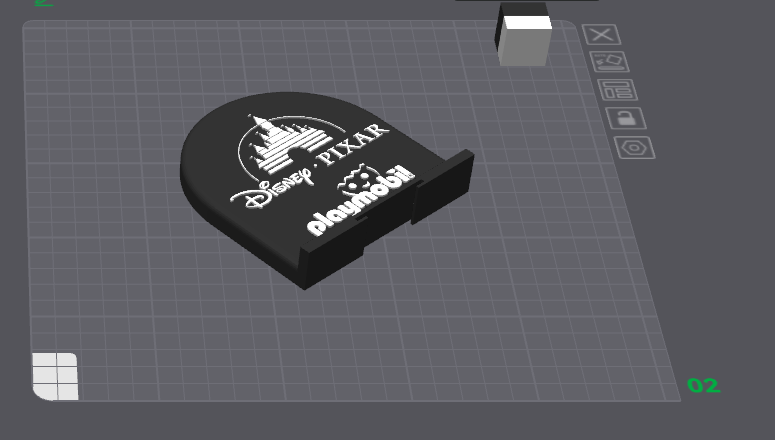Auto-orient objects on this plate

pos(609,62)
